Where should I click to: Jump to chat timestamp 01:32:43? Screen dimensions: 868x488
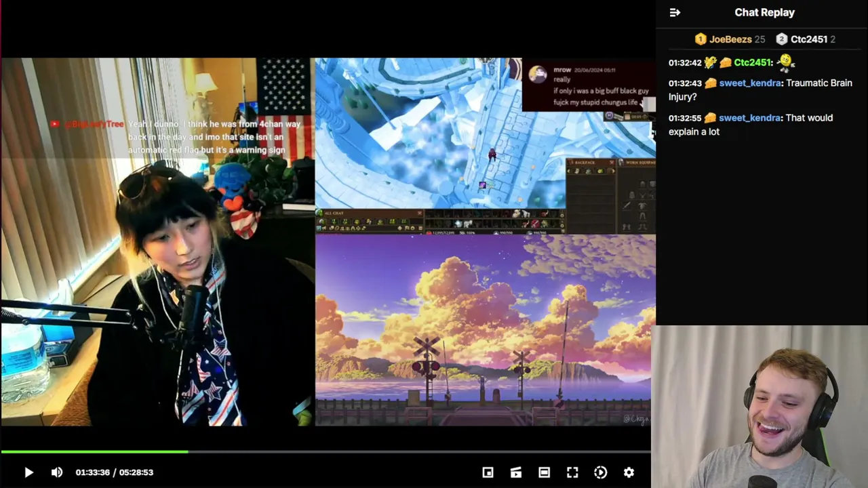(685, 83)
